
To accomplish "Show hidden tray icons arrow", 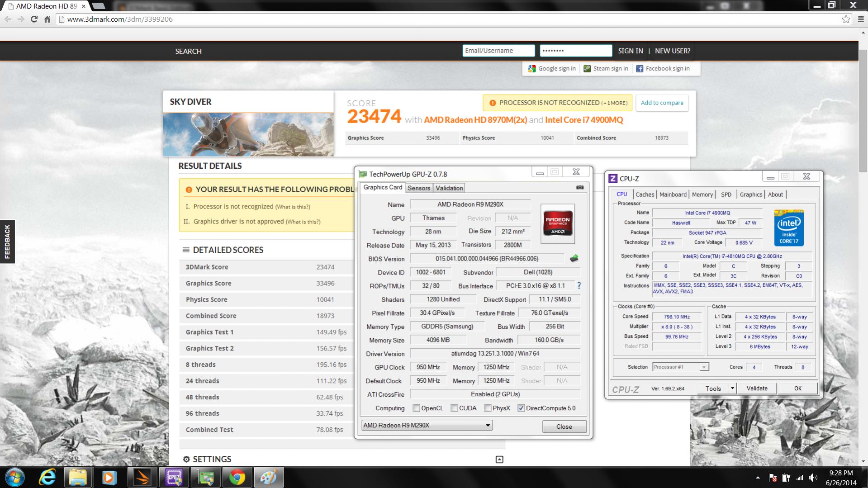I will coord(758,478).
